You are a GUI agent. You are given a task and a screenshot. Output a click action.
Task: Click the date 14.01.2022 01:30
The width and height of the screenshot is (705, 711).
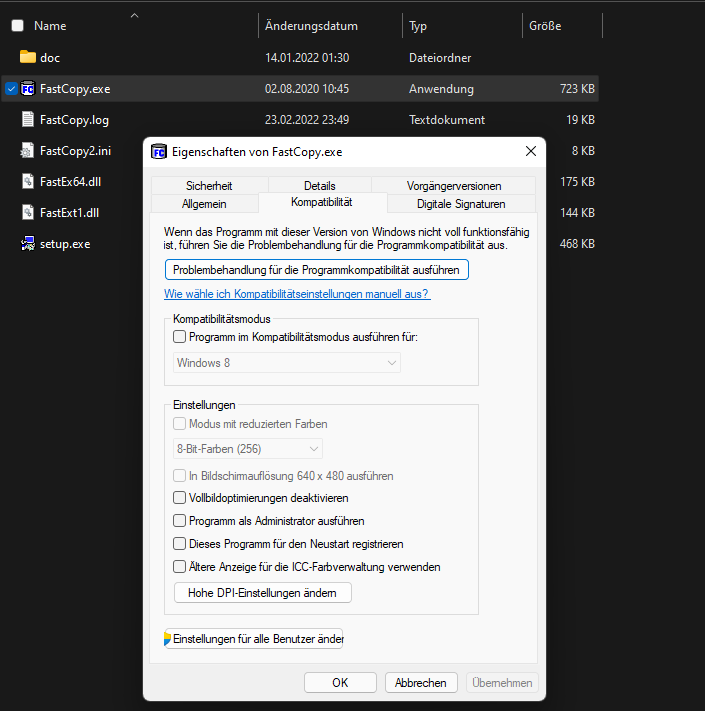(307, 58)
